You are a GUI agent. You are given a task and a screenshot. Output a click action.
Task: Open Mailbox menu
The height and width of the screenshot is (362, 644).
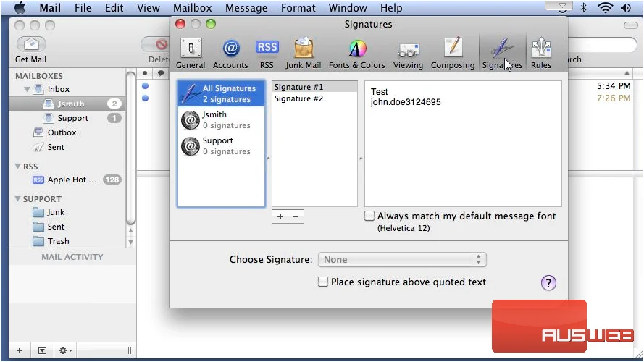[192, 8]
